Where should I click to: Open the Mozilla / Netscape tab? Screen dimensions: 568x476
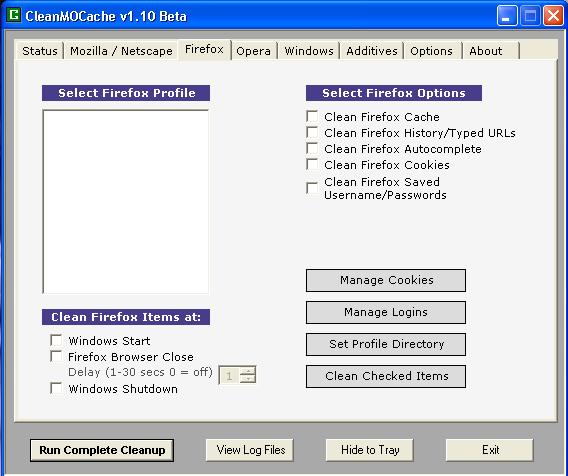pos(121,51)
